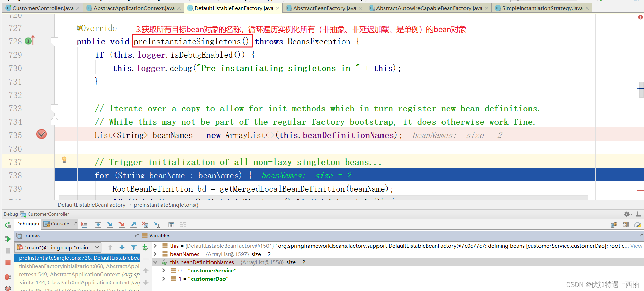Restore Variables panel layout arrow icon

[640, 236]
